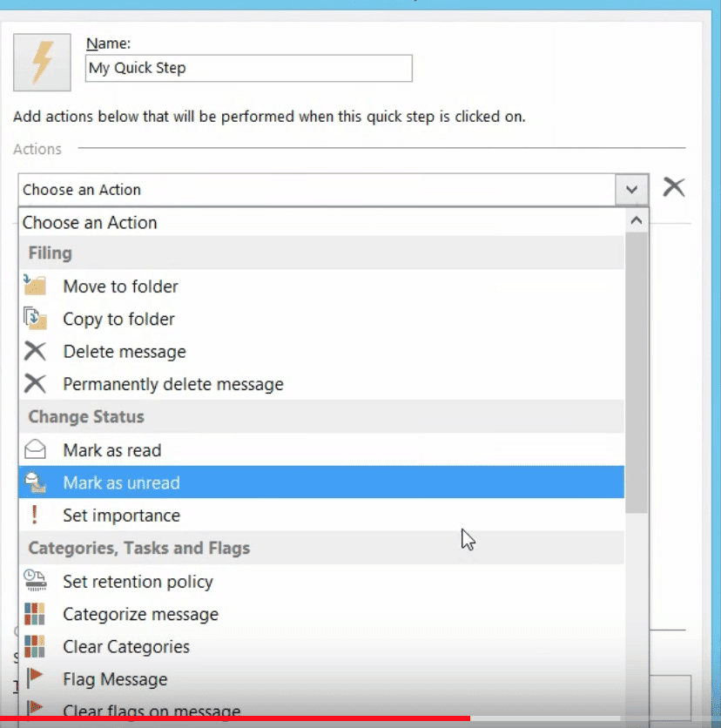Click the dropdown list scrollbar thumb
721x728 pixels.
637,374
